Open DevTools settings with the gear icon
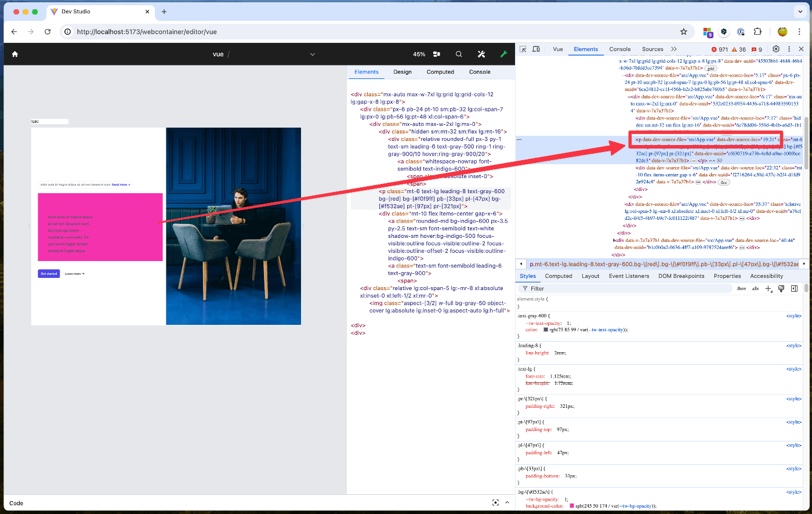 point(776,49)
